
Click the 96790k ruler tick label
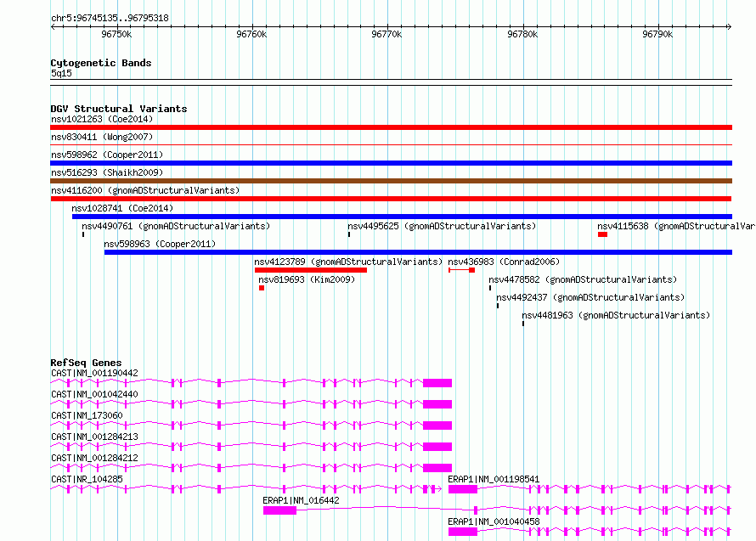(x=657, y=34)
